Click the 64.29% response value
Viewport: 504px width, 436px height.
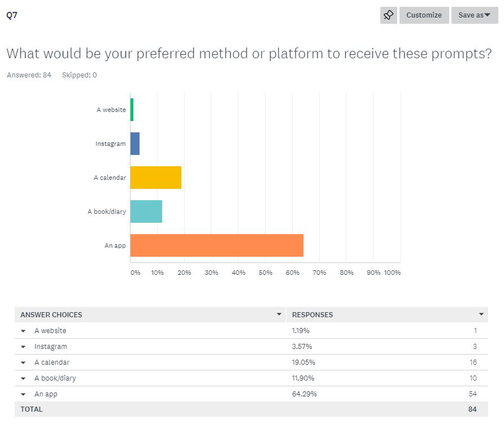click(x=305, y=394)
